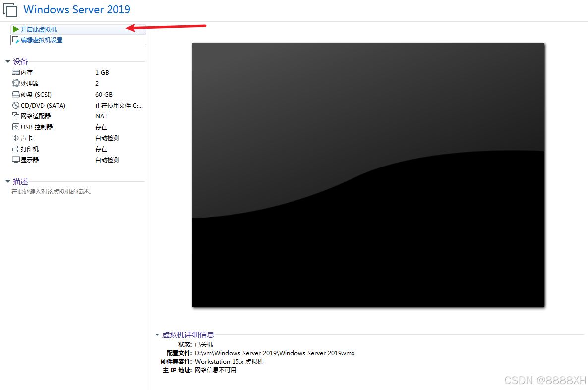Select the 显示器 device row

[x=78, y=160]
